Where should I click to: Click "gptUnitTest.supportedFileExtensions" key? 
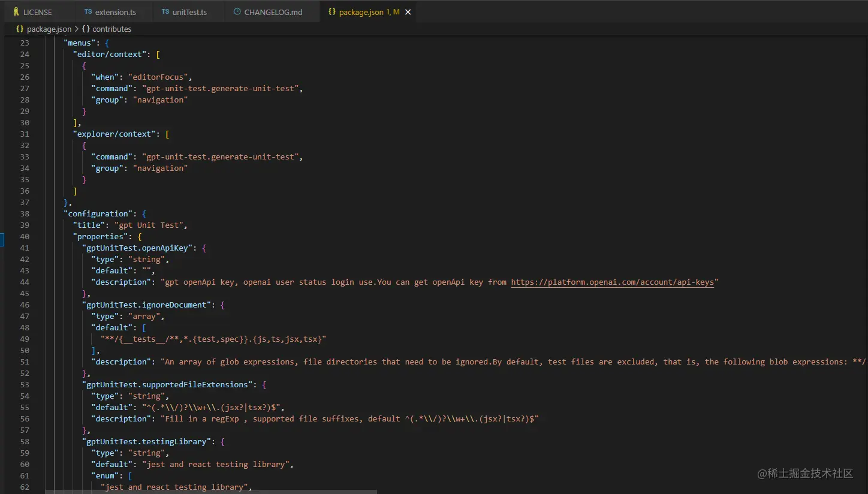coord(167,384)
